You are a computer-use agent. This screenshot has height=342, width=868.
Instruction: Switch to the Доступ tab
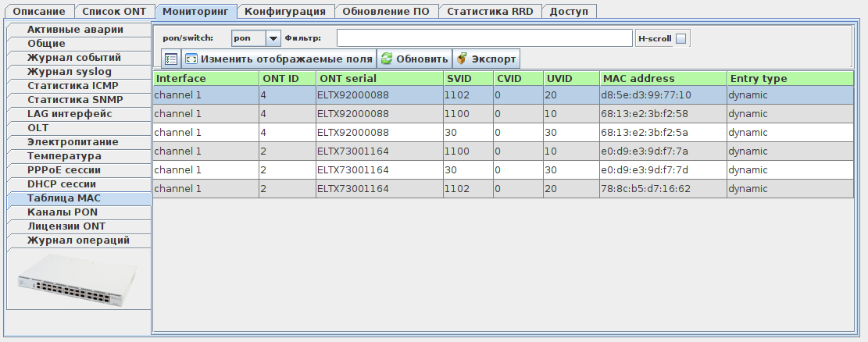pyautogui.click(x=569, y=11)
